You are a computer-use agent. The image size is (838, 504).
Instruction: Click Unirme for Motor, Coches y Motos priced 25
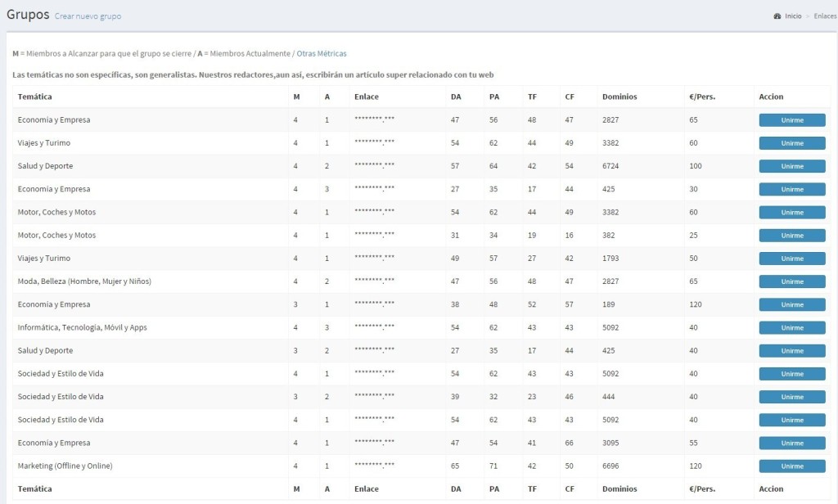(x=792, y=235)
